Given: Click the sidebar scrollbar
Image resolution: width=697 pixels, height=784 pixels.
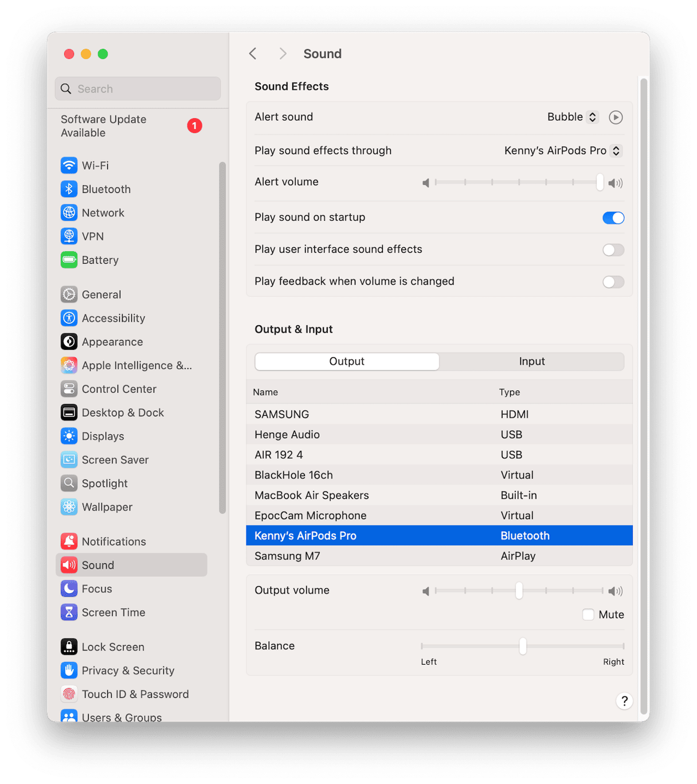Looking at the screenshot, I should click(x=222, y=338).
